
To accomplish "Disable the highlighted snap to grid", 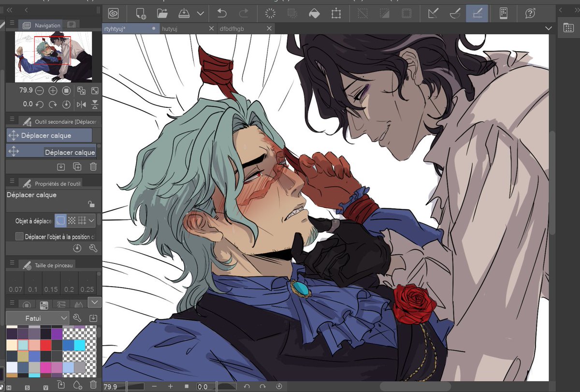I will click(x=477, y=13).
